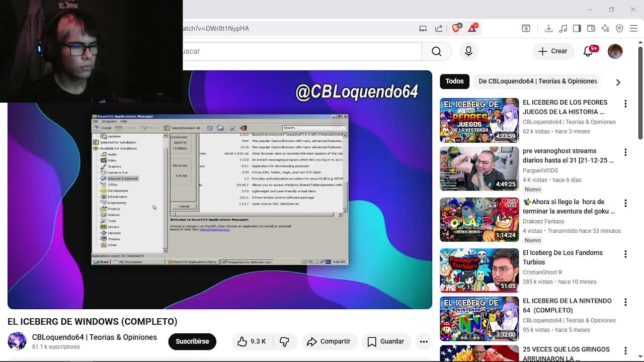Click the Crear button

click(552, 51)
